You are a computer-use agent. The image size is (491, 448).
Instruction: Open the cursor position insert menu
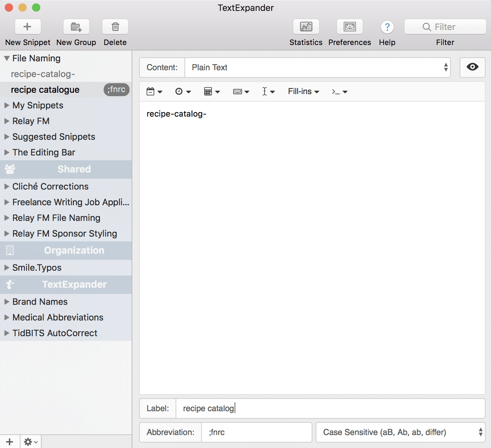[268, 91]
